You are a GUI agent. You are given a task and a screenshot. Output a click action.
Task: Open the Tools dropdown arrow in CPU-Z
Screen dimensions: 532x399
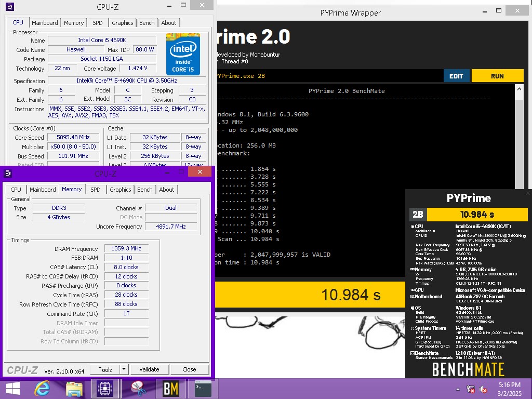point(124,369)
